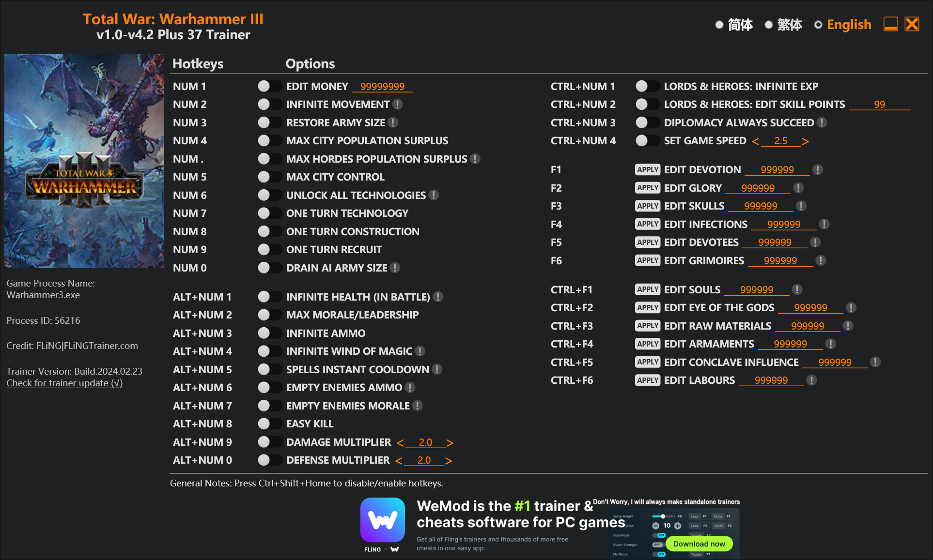Click increase arrow for DAMAGE MULTIPLIER
The image size is (933, 560).
449,441
